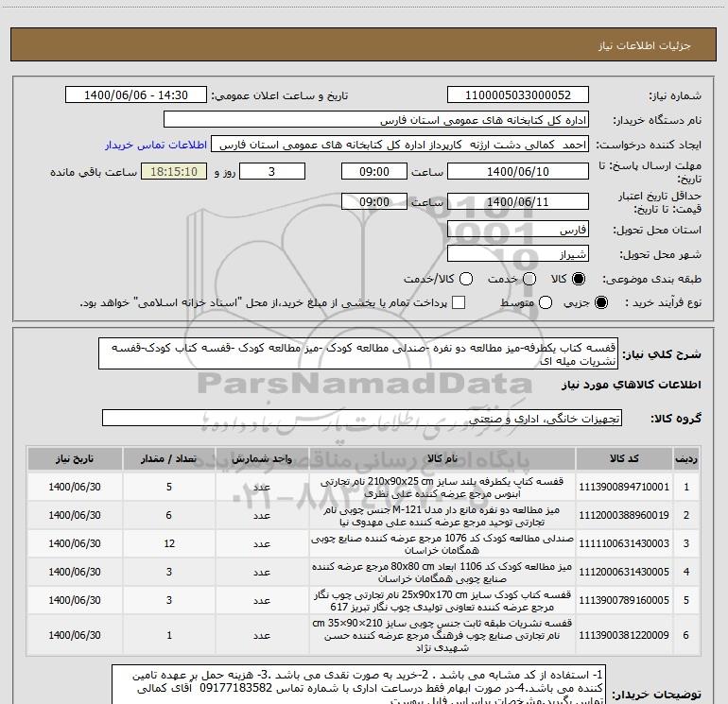Click the request creator field احمد کمالی
The image size is (728, 704).
pyautogui.click(x=400, y=145)
